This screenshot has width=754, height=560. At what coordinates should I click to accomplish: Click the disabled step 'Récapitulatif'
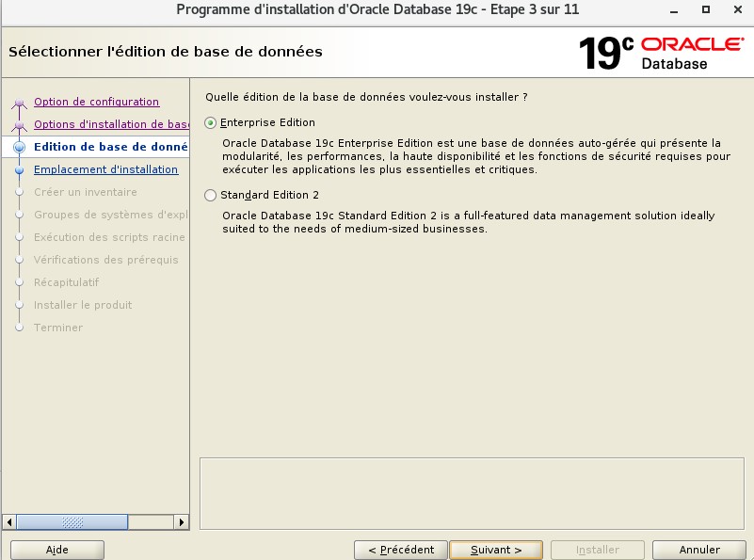(66, 282)
